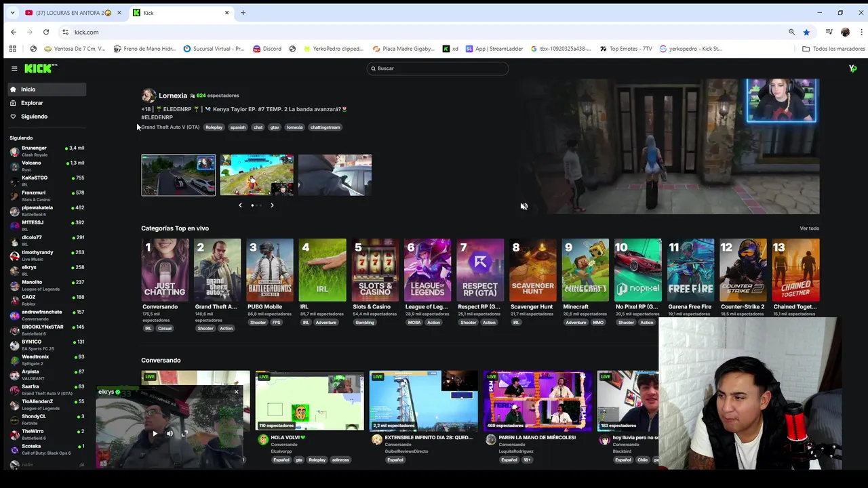Close the elkrys mini player
The image size is (868, 488).
pyautogui.click(x=236, y=392)
